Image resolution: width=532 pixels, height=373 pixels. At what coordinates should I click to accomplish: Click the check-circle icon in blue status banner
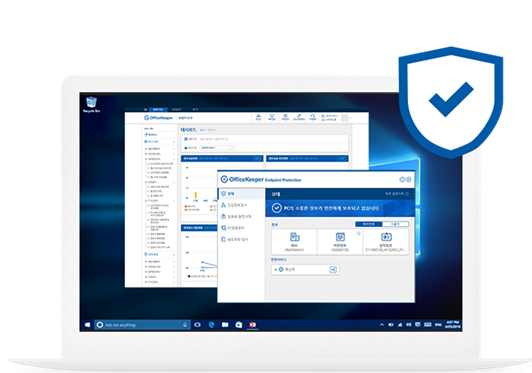[277, 208]
